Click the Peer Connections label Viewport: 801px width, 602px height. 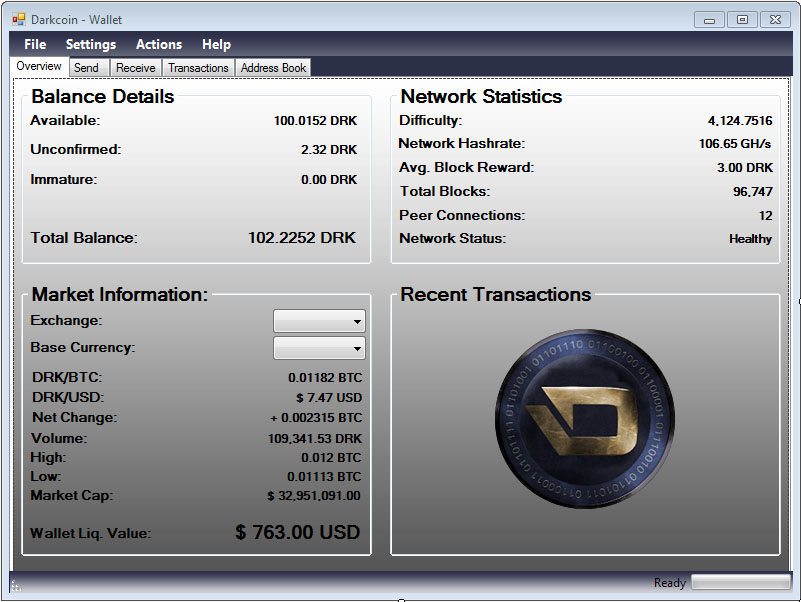point(462,216)
